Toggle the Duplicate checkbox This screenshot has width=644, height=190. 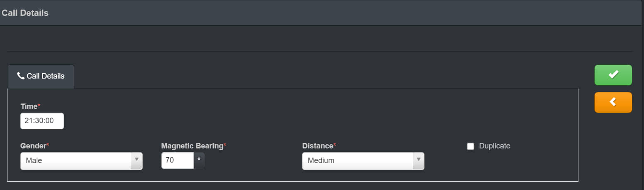(471, 146)
